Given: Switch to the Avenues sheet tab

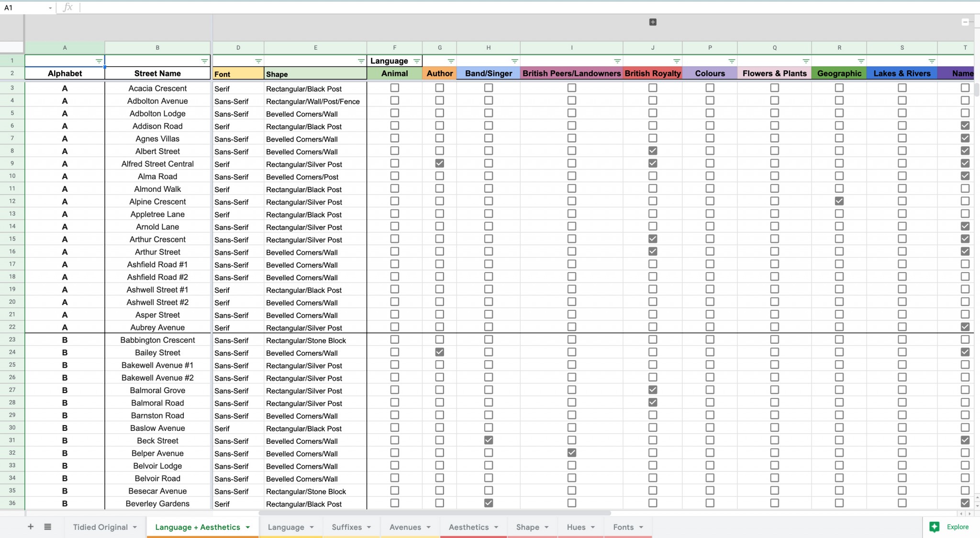Looking at the screenshot, I should (x=405, y=527).
